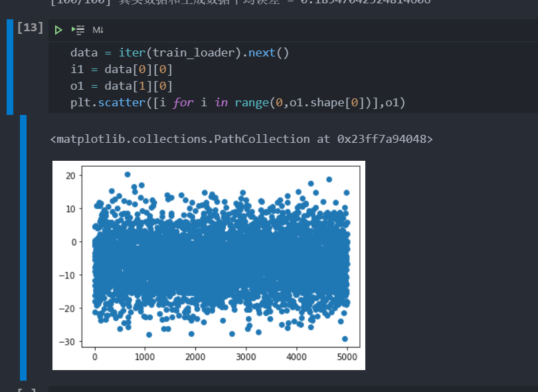Viewport: 538px width, 392px height.
Task: Click the code line 'o1 = data[1][0]'
Action: pyautogui.click(x=122, y=86)
